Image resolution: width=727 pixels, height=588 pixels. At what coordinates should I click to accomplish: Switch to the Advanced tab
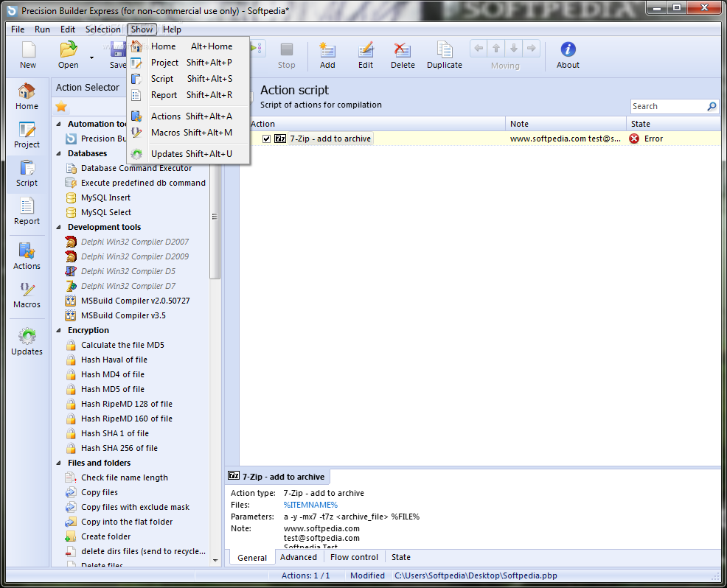(x=298, y=557)
